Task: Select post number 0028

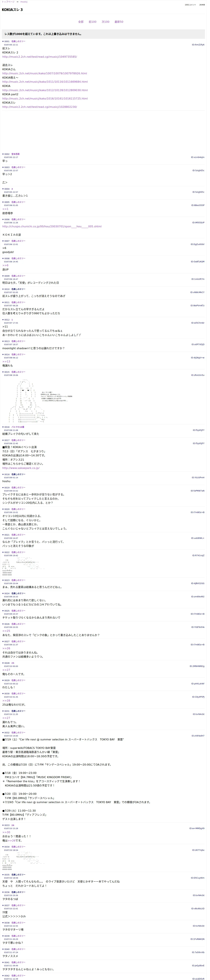Action: (7, 663)
